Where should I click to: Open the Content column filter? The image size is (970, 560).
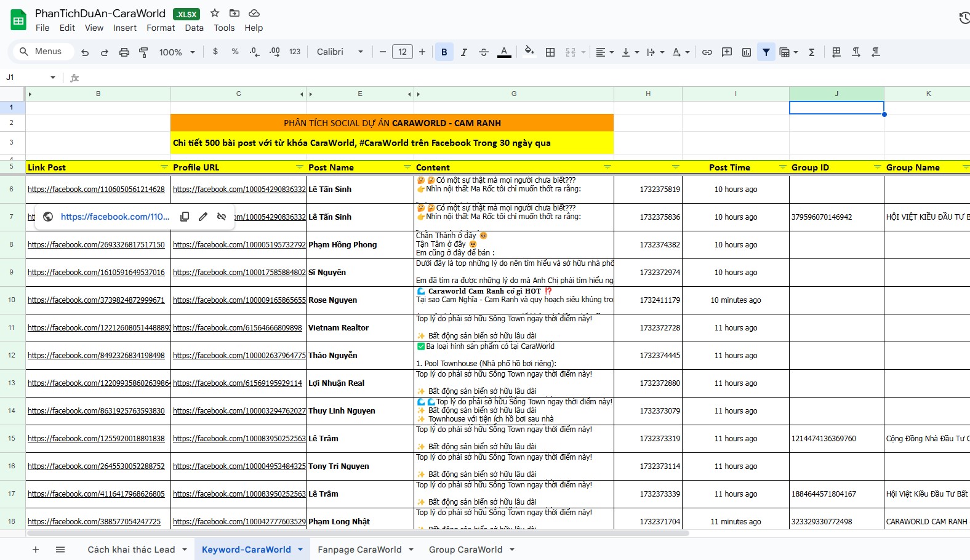(607, 167)
